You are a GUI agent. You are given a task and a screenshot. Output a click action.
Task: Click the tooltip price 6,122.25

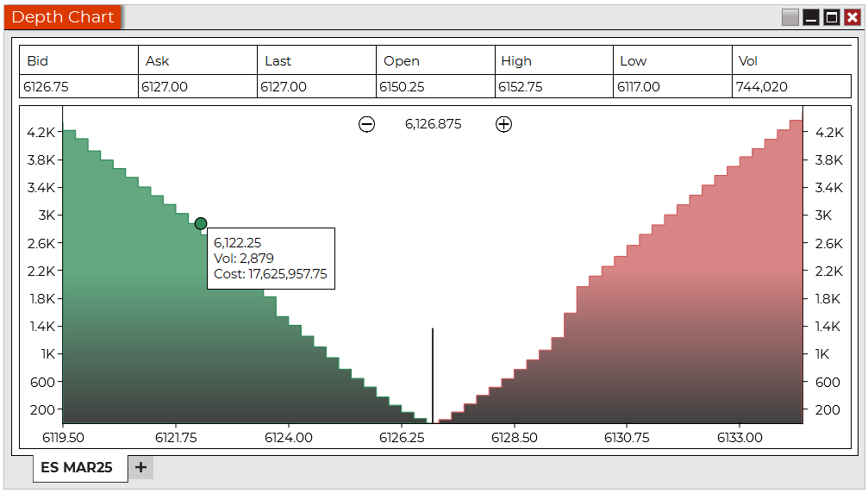click(x=238, y=242)
